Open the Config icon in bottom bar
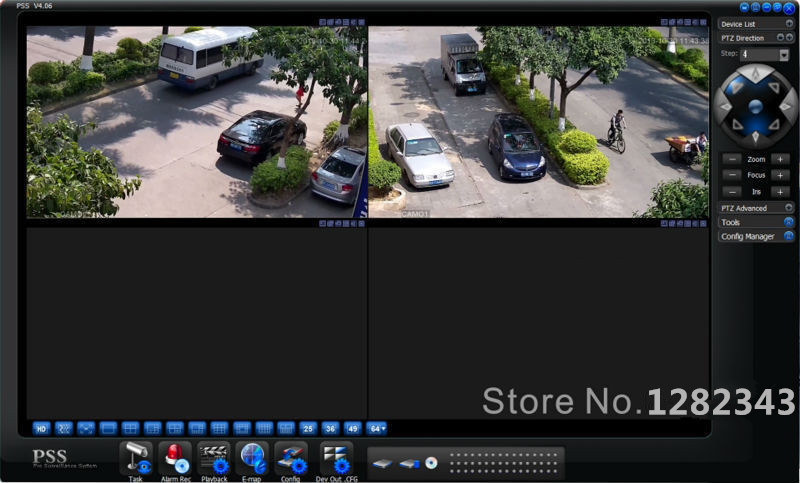 point(291,457)
